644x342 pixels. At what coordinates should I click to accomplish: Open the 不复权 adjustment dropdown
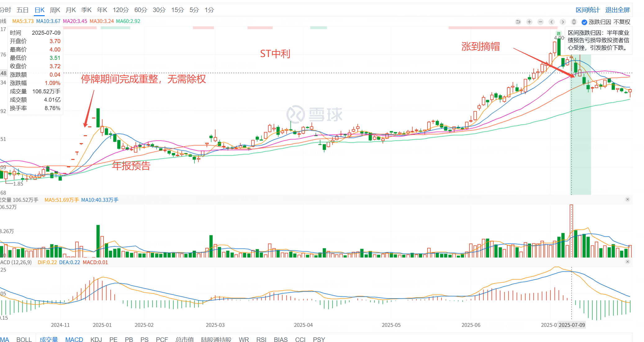coord(622,22)
